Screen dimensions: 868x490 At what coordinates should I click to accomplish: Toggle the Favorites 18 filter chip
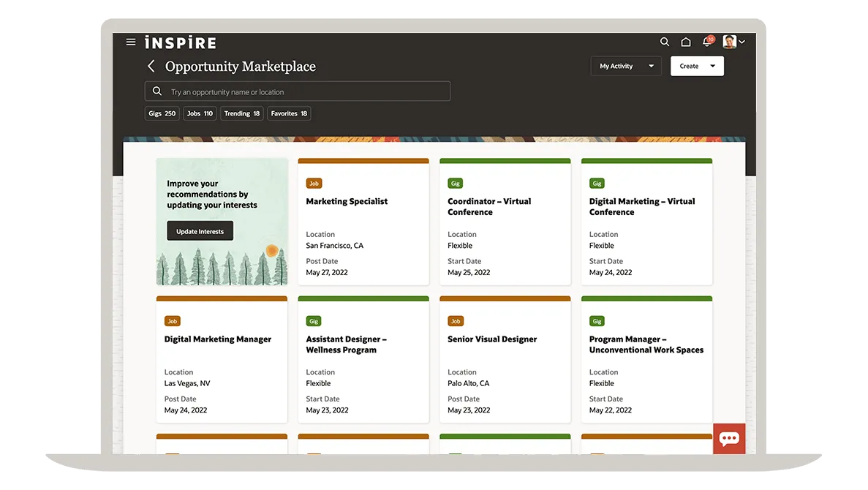[x=289, y=113]
